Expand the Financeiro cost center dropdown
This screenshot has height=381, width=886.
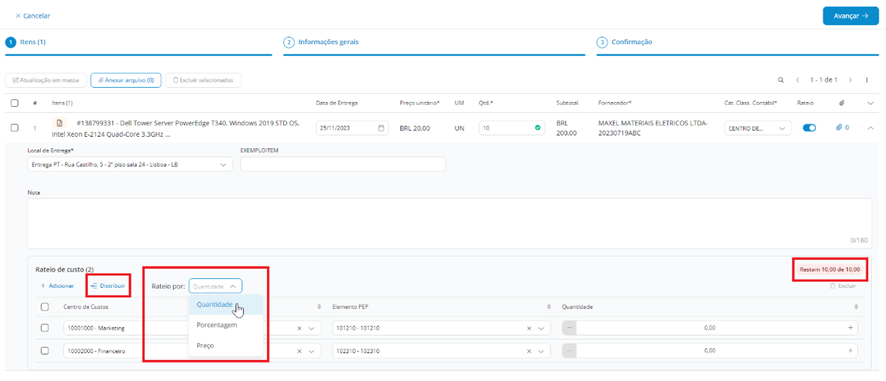[311, 351]
